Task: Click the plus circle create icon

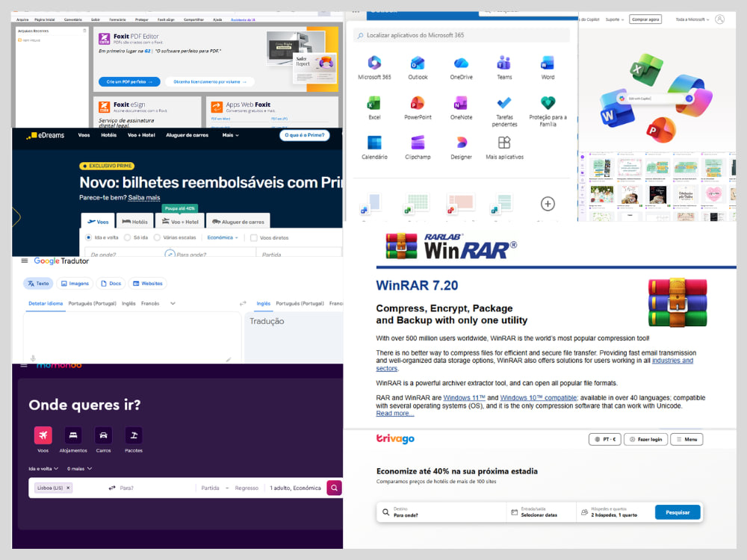Action: coord(548,204)
